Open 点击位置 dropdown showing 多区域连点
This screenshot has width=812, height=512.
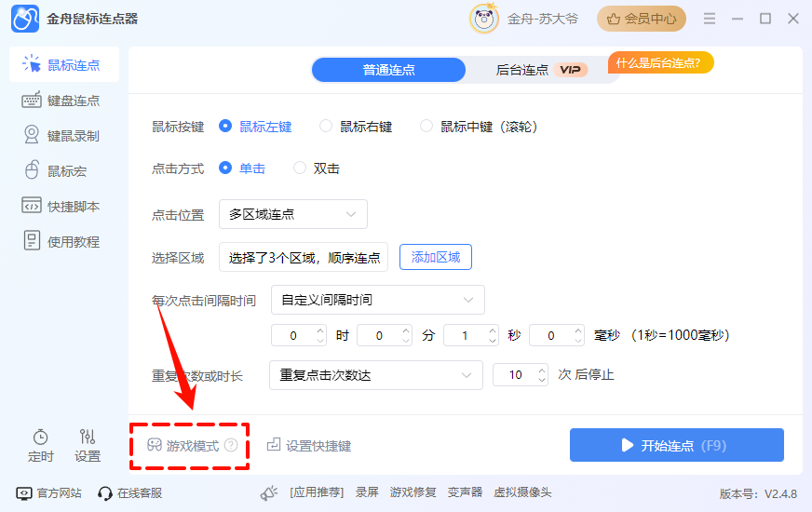293,214
